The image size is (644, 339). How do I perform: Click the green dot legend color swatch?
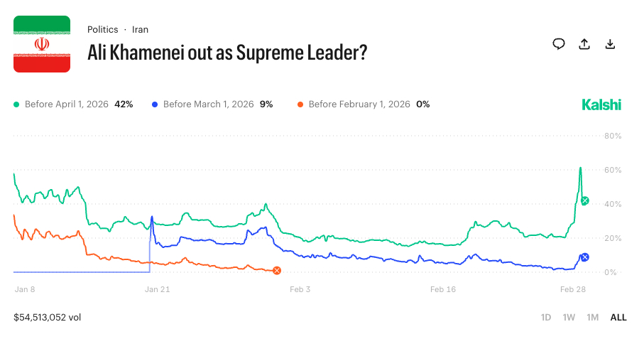17,104
